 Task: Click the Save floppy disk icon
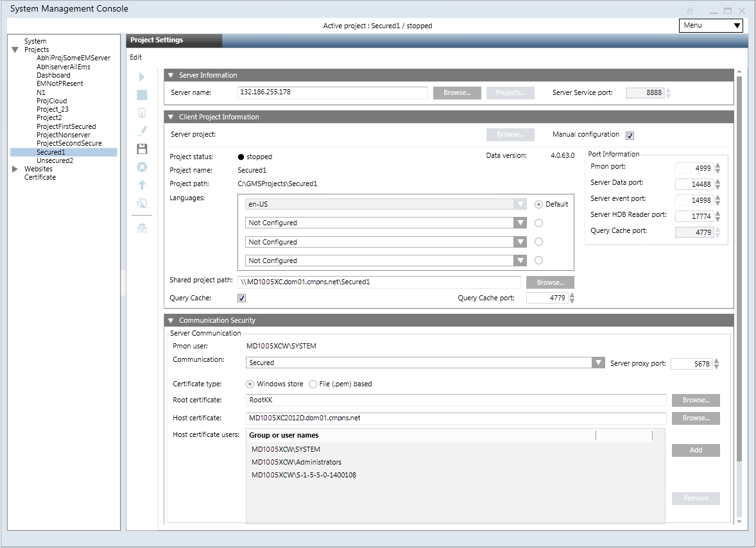click(x=142, y=149)
